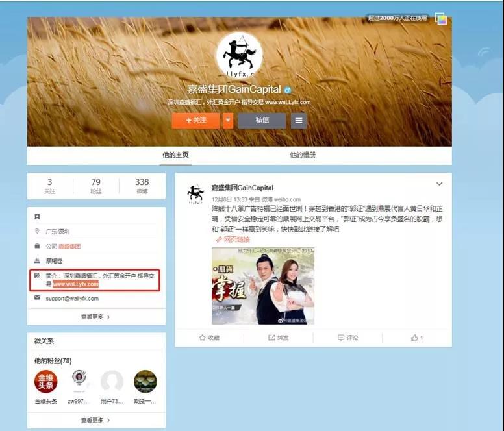This screenshot has width=504, height=431.
Task: Open the 网页链接 link in the post
Action: pos(233,240)
